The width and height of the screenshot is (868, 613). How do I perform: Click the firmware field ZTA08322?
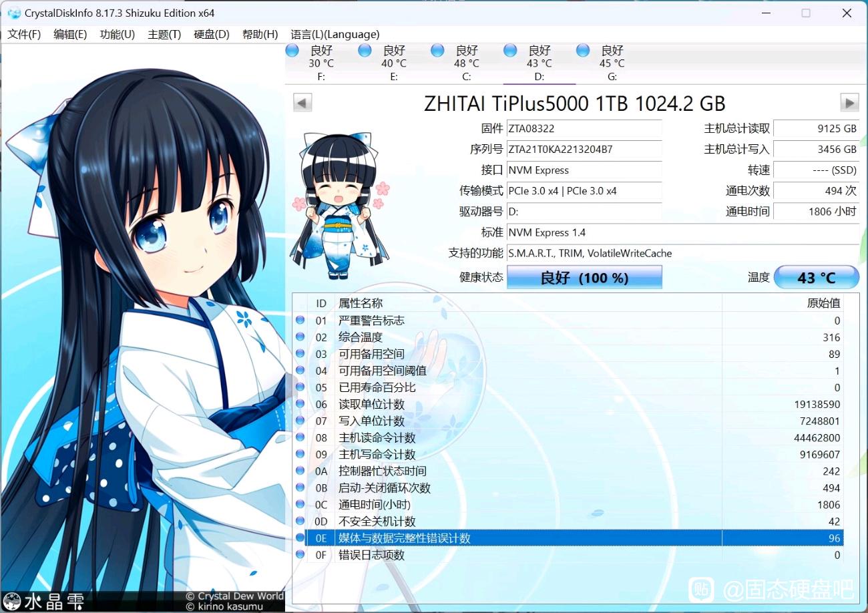click(x=584, y=128)
